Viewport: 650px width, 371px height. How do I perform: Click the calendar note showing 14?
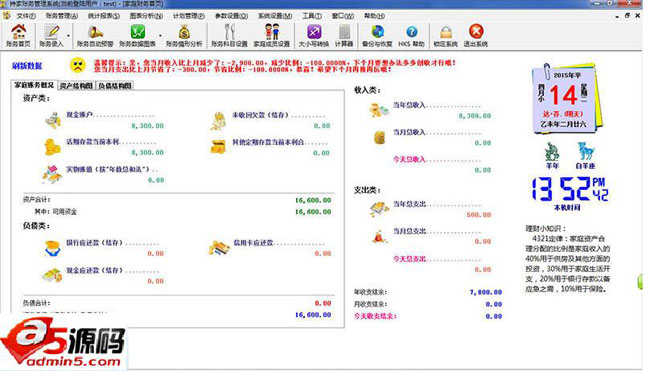coord(567,98)
